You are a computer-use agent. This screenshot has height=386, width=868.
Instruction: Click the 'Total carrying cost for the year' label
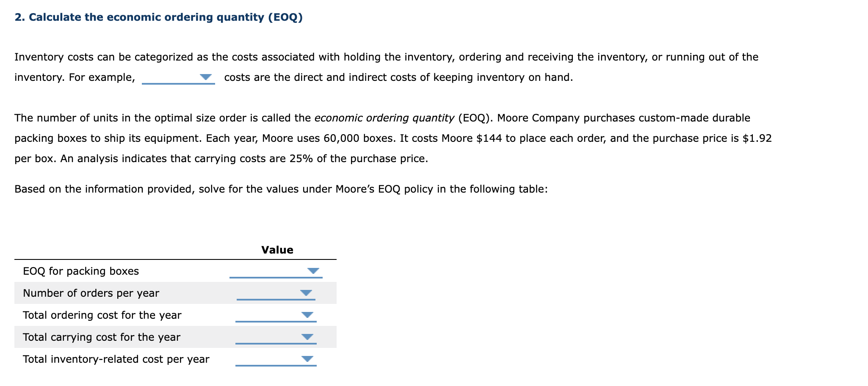pyautogui.click(x=101, y=337)
